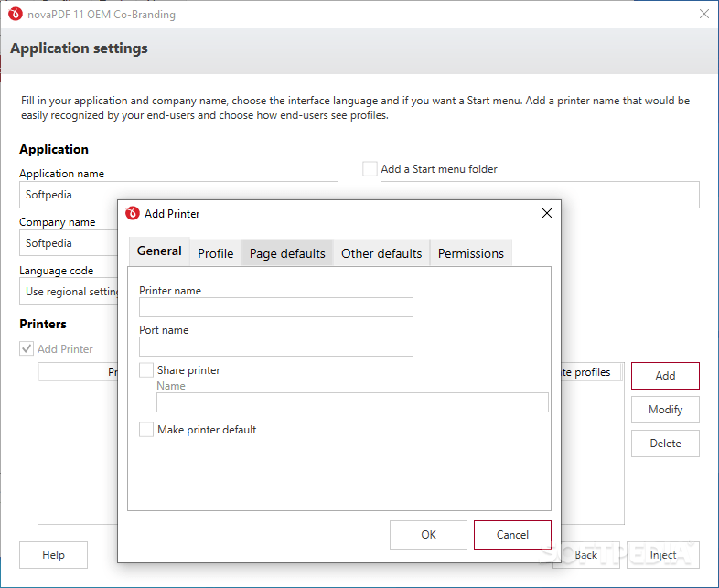Click the Application settings heading
The width and height of the screenshot is (719, 588).
79,48
